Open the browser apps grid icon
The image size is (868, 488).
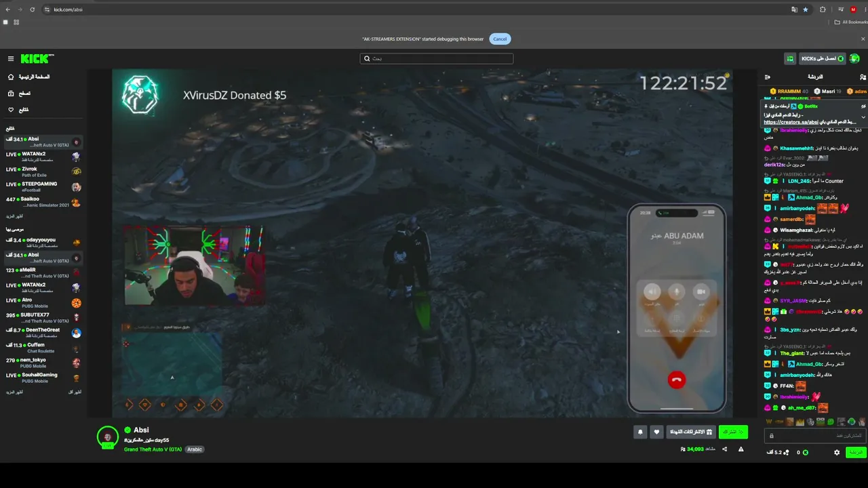(16, 22)
